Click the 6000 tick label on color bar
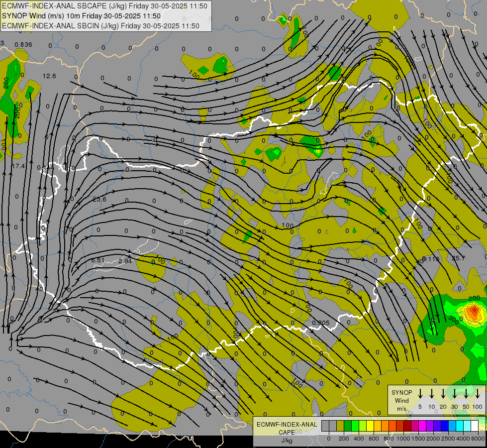Image resolution: width=487 pixels, height=448 pixels. (x=478, y=439)
